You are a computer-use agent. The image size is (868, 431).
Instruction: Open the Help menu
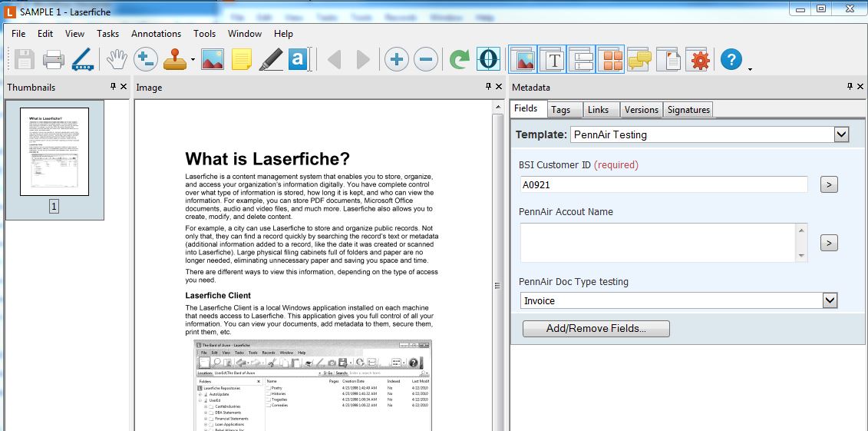[283, 34]
